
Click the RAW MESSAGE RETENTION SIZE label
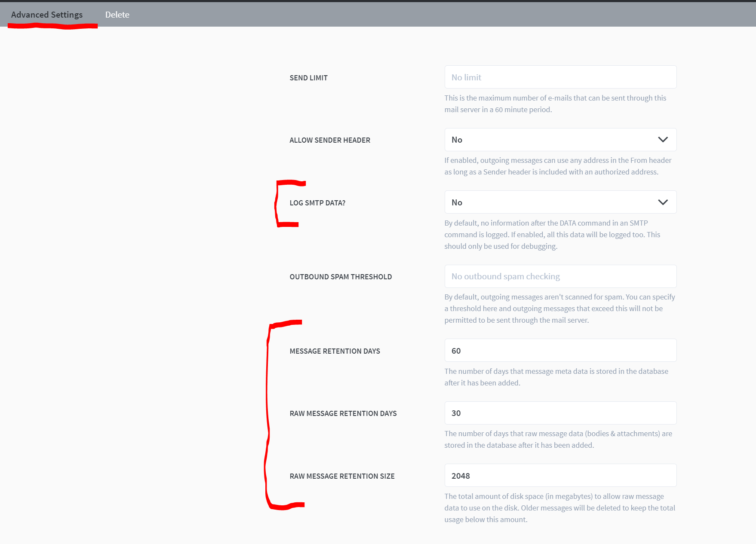(342, 476)
